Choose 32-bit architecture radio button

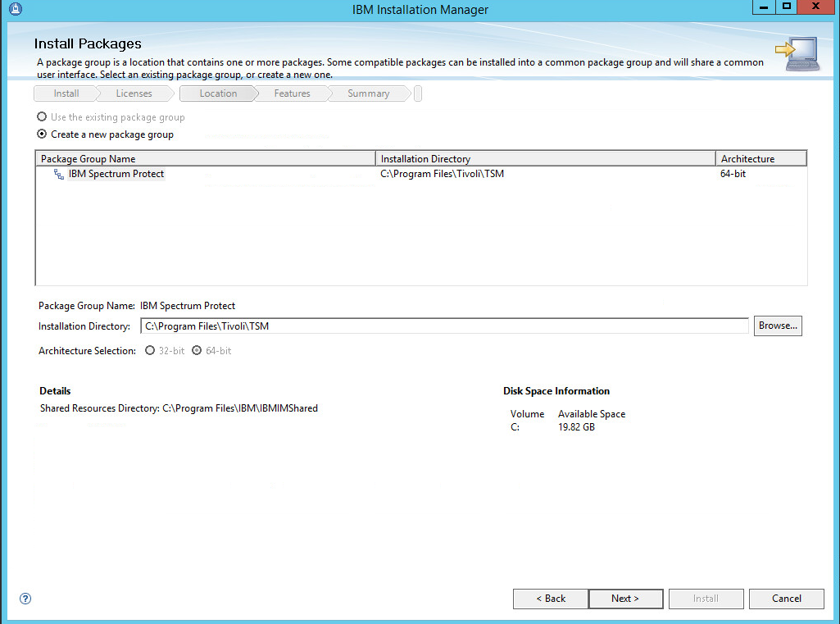click(150, 351)
